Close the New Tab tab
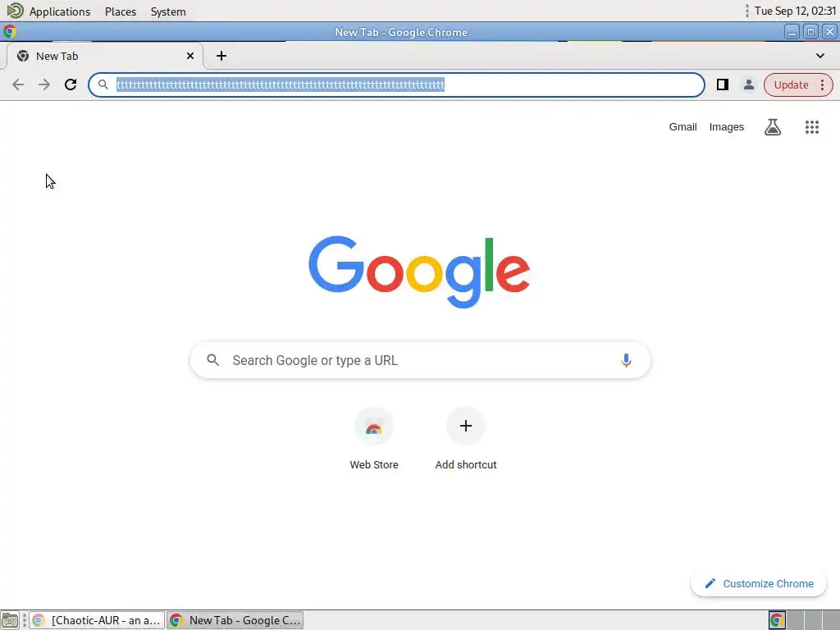Viewport: 840px width, 630px height. [x=190, y=56]
